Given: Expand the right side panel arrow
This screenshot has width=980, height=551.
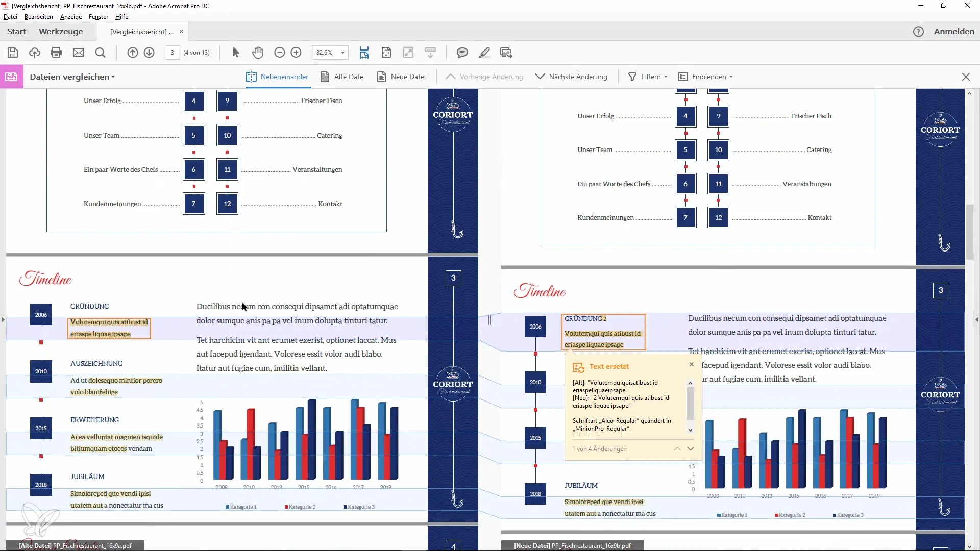Looking at the screenshot, I should point(976,320).
